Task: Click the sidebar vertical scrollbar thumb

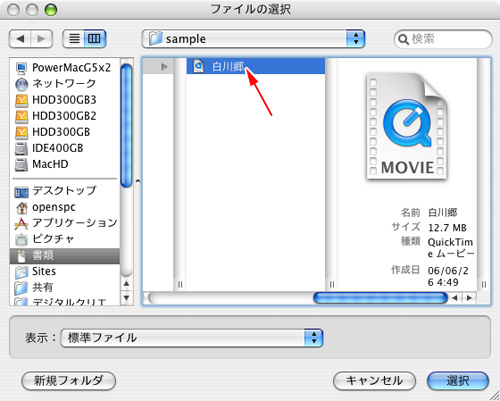Action: (x=126, y=126)
